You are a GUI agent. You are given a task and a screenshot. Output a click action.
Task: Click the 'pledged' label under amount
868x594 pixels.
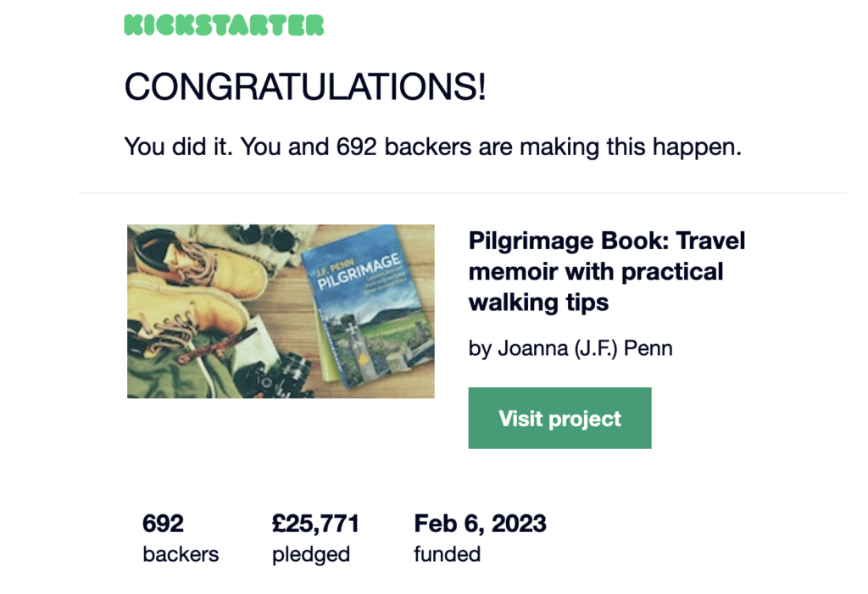311,555
